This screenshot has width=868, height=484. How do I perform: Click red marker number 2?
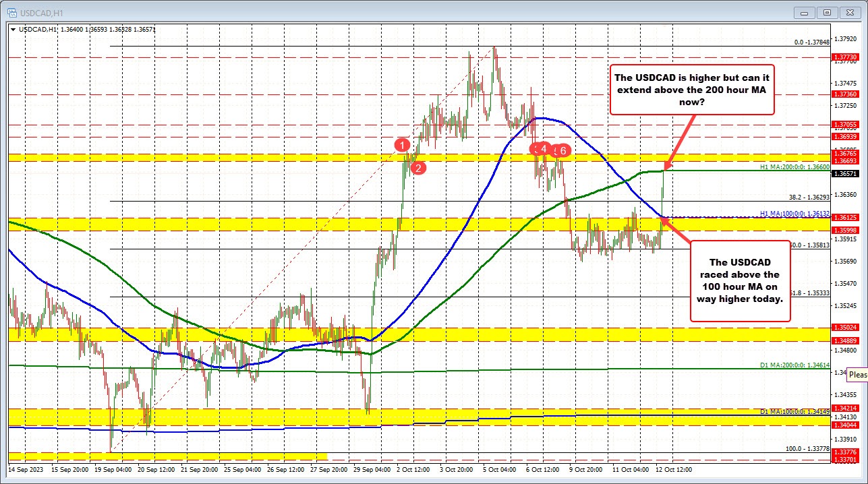coord(418,169)
